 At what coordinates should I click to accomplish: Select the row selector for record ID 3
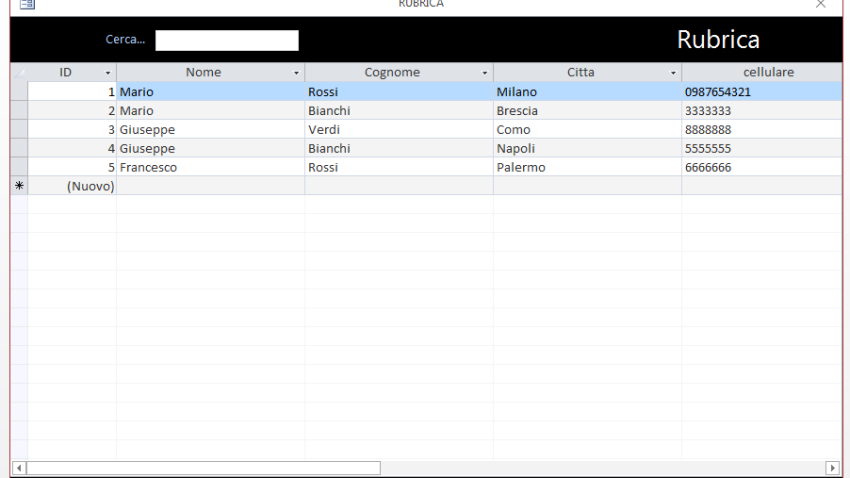tap(19, 129)
